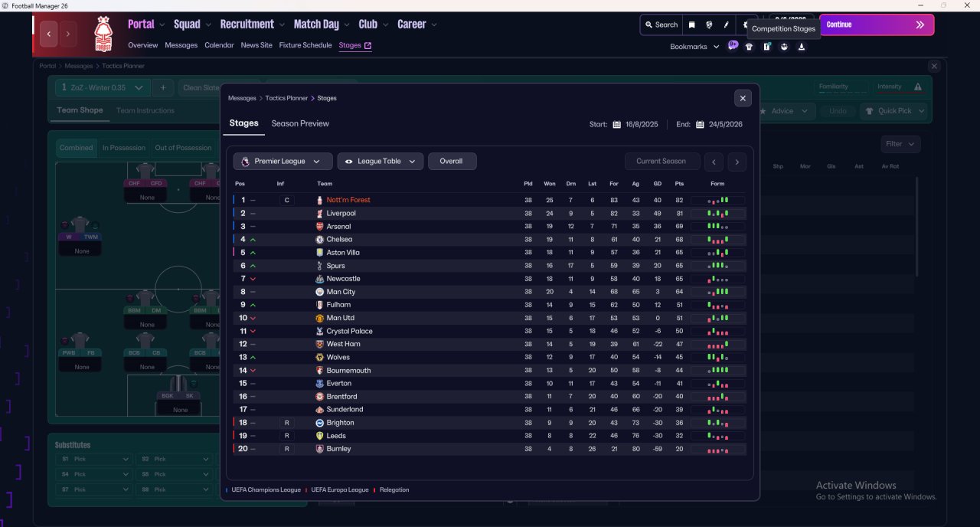
Task: Go back with the left arrow button
Action: (x=49, y=34)
